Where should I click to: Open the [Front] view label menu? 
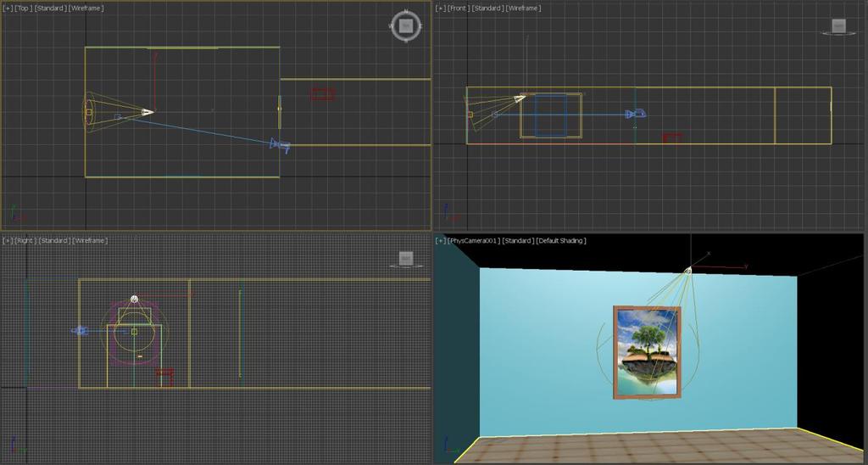pyautogui.click(x=458, y=8)
